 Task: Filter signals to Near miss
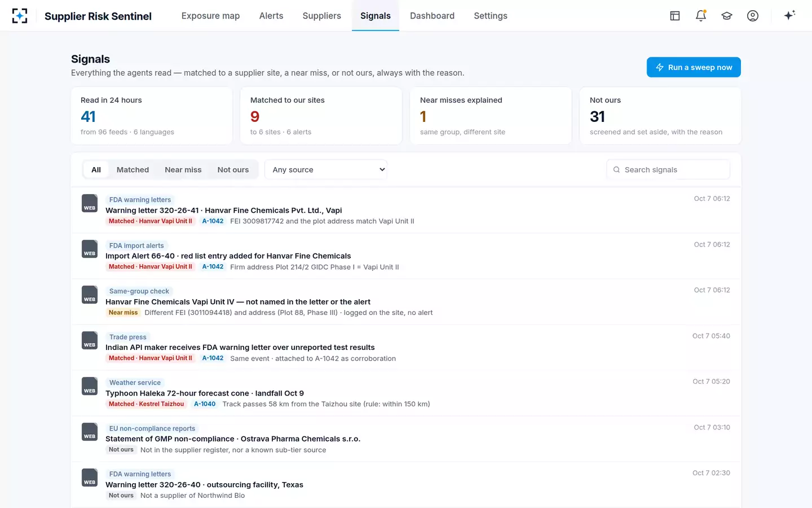coord(183,170)
